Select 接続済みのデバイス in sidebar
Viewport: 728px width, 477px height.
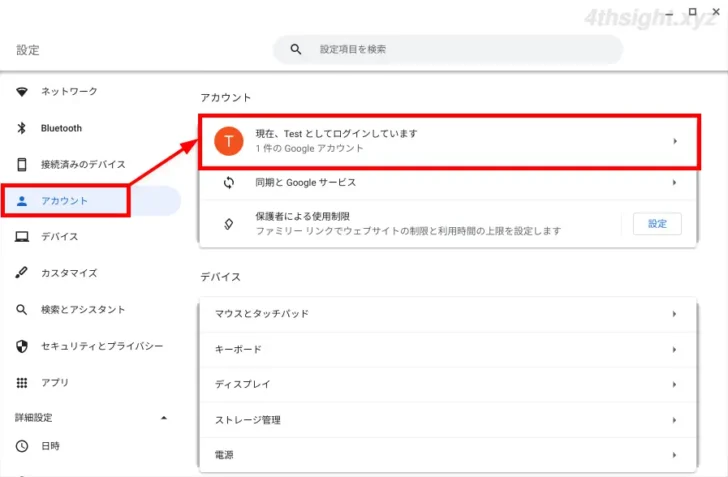(83, 164)
